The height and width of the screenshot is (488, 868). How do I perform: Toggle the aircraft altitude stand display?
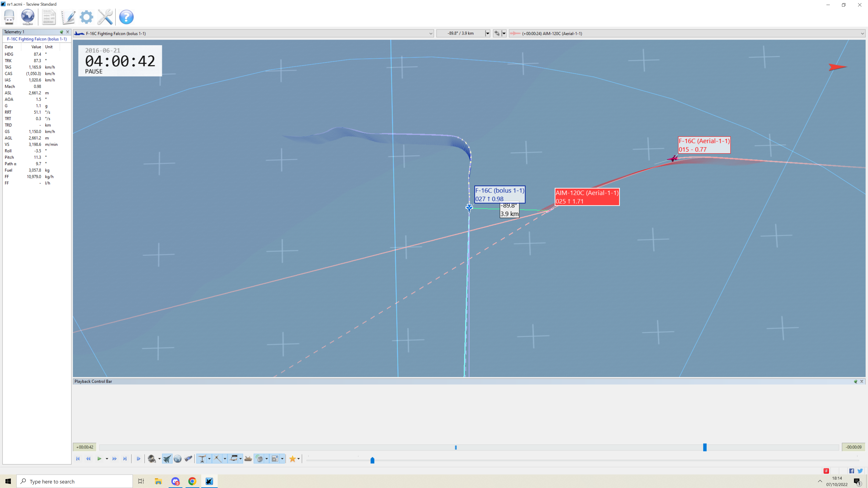pyautogui.click(x=202, y=459)
